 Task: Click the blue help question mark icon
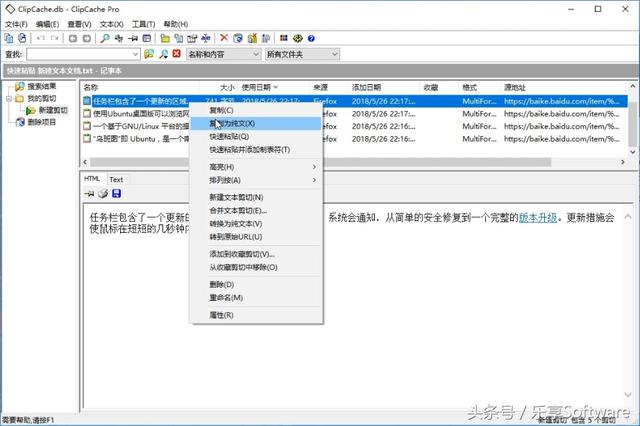pos(311,38)
